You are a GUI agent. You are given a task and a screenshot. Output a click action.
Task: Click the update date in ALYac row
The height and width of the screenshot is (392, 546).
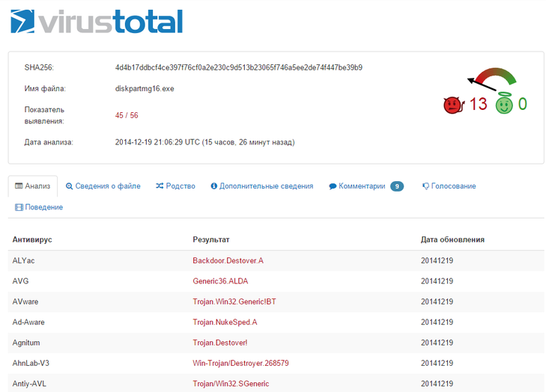[437, 260]
